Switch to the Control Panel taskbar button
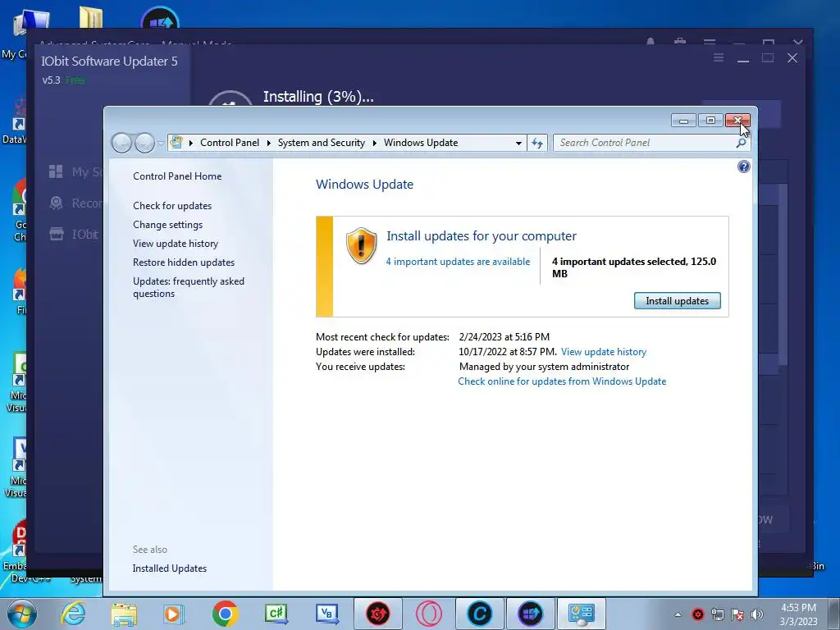Viewport: 840px width, 630px height. [582, 614]
